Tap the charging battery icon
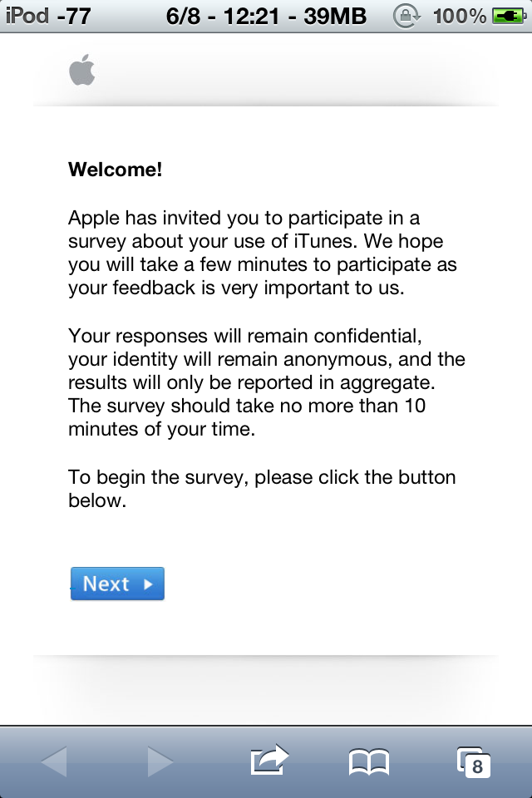Screen dimensions: 532x798 (x=509, y=17)
